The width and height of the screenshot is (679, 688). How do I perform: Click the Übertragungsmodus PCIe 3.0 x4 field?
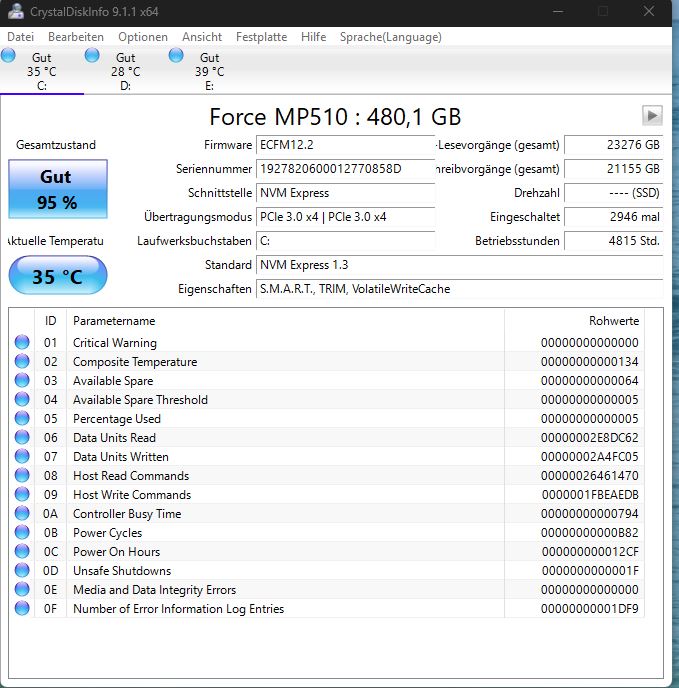(345, 217)
